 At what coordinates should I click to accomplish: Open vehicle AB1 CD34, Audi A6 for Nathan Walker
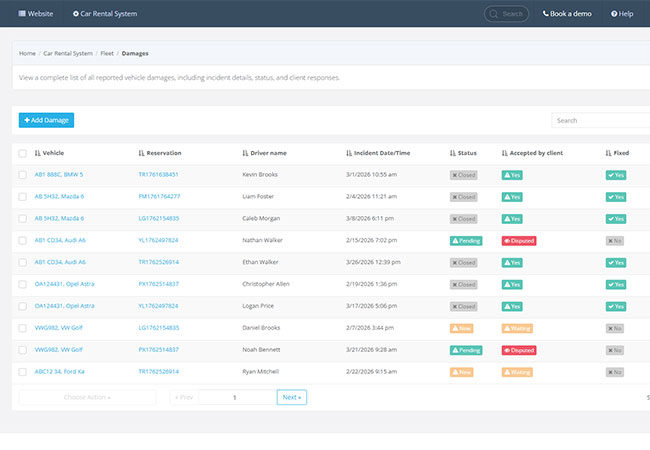point(60,240)
